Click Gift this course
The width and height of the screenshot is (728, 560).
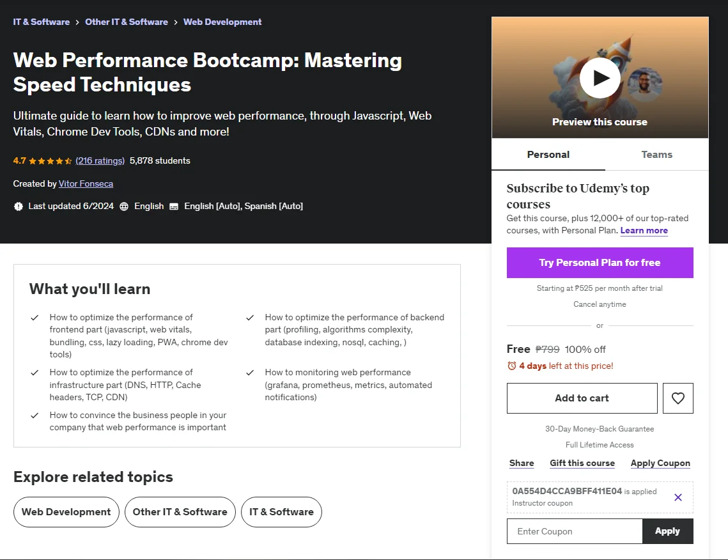pos(582,463)
